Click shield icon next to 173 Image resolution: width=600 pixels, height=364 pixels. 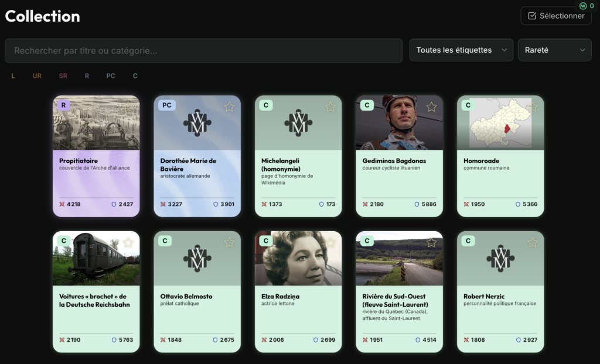[322, 204]
